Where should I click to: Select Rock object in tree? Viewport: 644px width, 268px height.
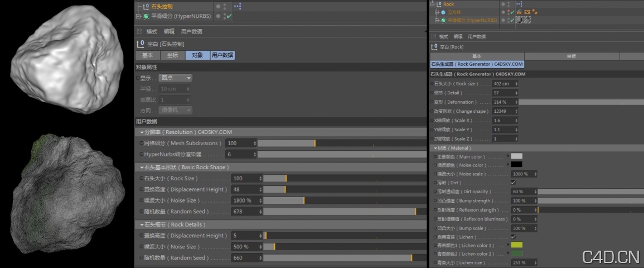448,4
